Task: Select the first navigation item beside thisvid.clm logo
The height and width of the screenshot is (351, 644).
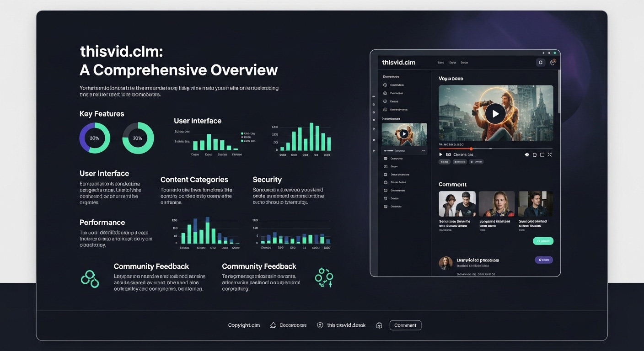Action: point(441,63)
